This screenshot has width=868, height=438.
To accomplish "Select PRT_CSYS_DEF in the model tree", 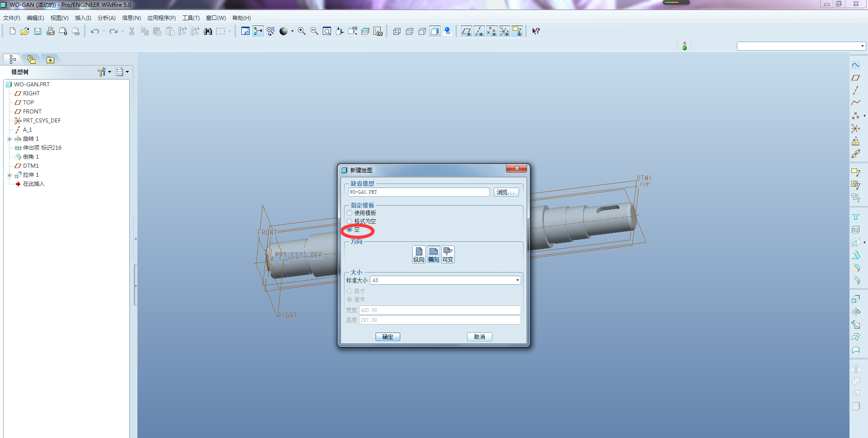I will point(42,121).
